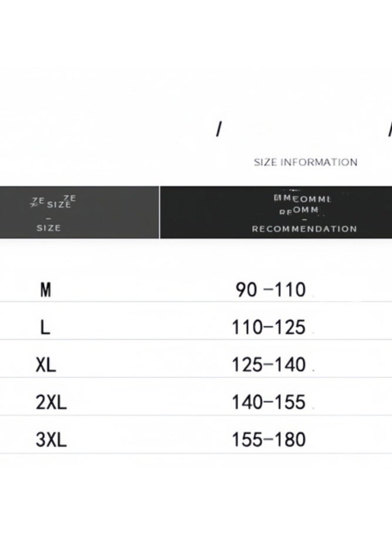Click the garbled SIZE text in the header
Screen dimensions: 392x535
click(53, 202)
